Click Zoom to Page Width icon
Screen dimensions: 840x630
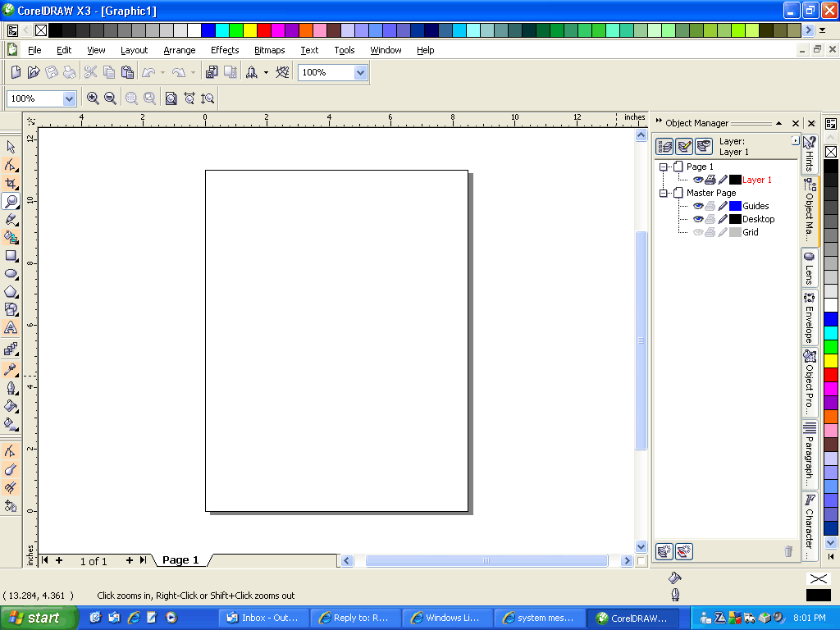189,98
